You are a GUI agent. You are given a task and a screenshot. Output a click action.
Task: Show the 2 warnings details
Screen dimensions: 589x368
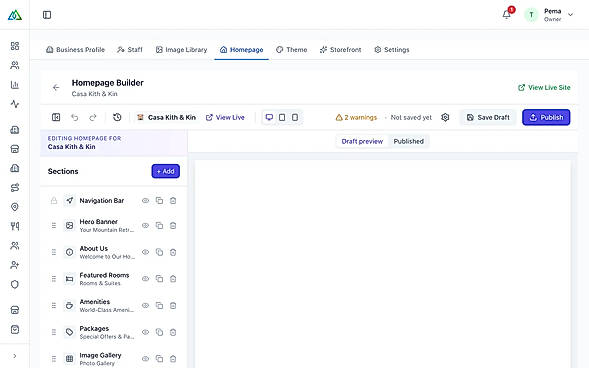click(356, 118)
